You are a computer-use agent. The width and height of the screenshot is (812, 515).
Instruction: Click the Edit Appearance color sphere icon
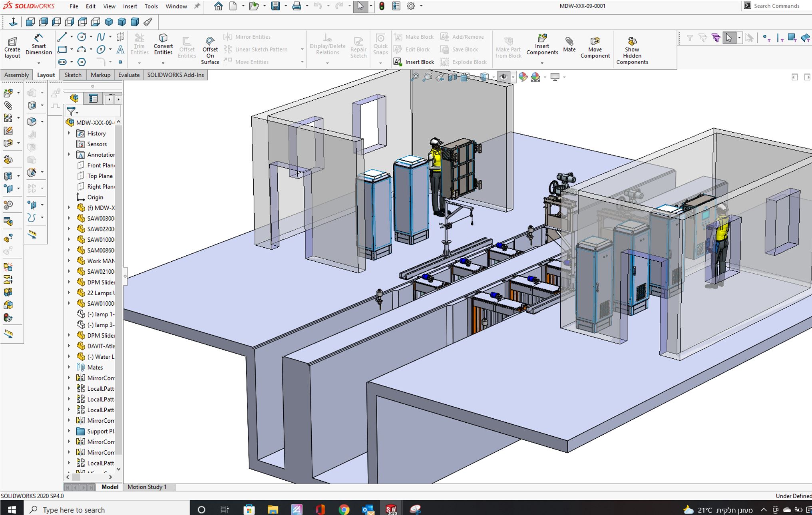click(523, 77)
